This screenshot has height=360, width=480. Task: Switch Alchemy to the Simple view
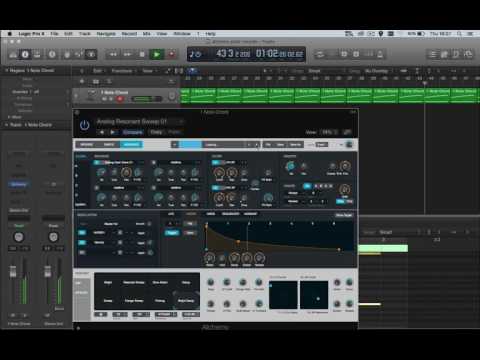coord(109,144)
